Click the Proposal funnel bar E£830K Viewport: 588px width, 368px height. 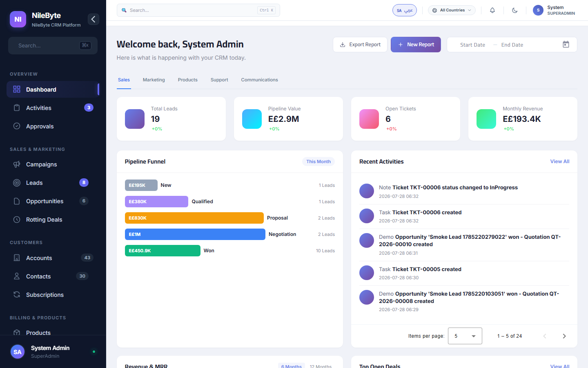[194, 218]
